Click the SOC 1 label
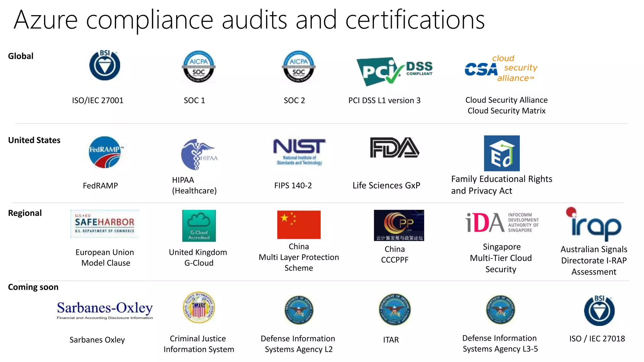Image resolution: width=644 pixels, height=362 pixels. (194, 100)
